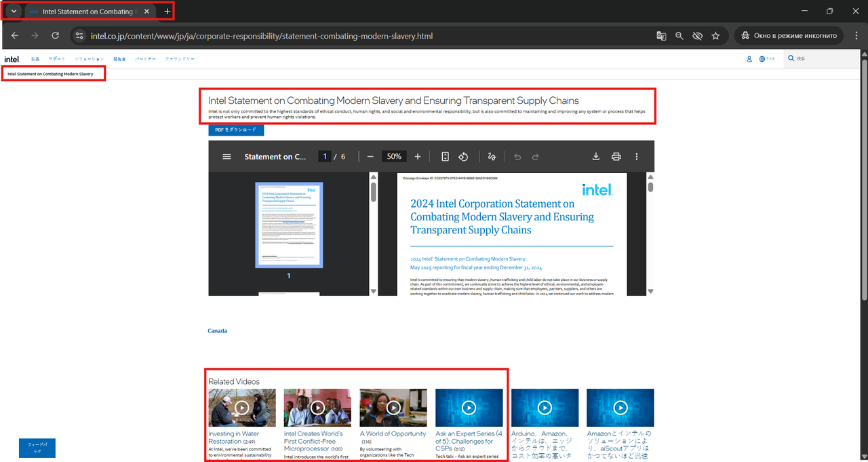The width and height of the screenshot is (868, 462).
Task: Rotate the PDF counterclockwise
Action: tap(463, 157)
